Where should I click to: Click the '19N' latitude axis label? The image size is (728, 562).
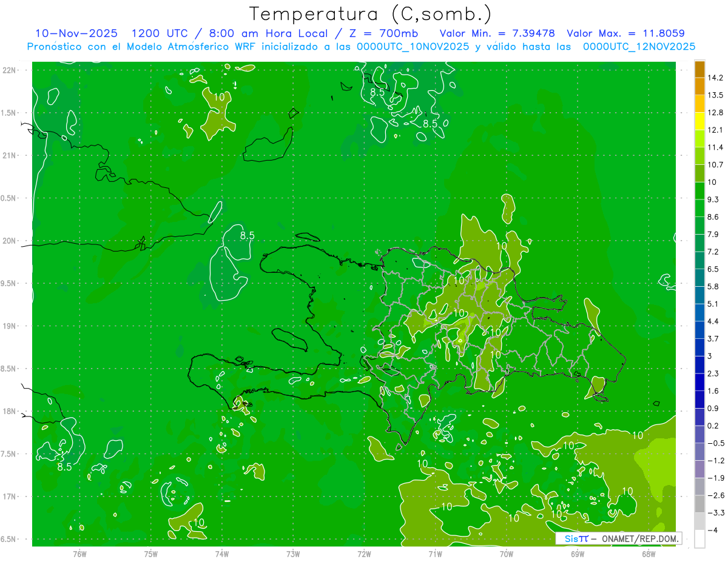(x=10, y=326)
